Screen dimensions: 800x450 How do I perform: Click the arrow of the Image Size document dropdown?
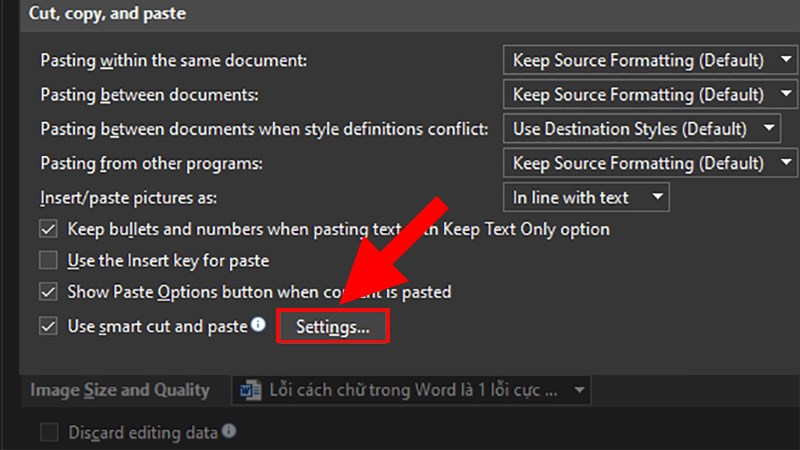click(578, 389)
